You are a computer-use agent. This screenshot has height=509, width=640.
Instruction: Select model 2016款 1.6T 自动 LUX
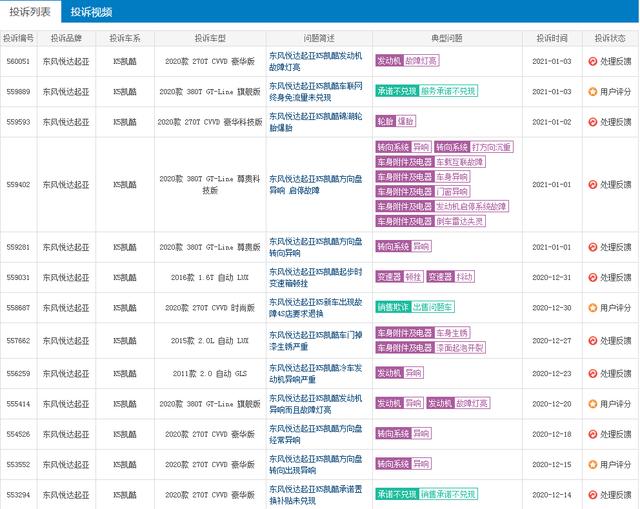[x=210, y=277]
